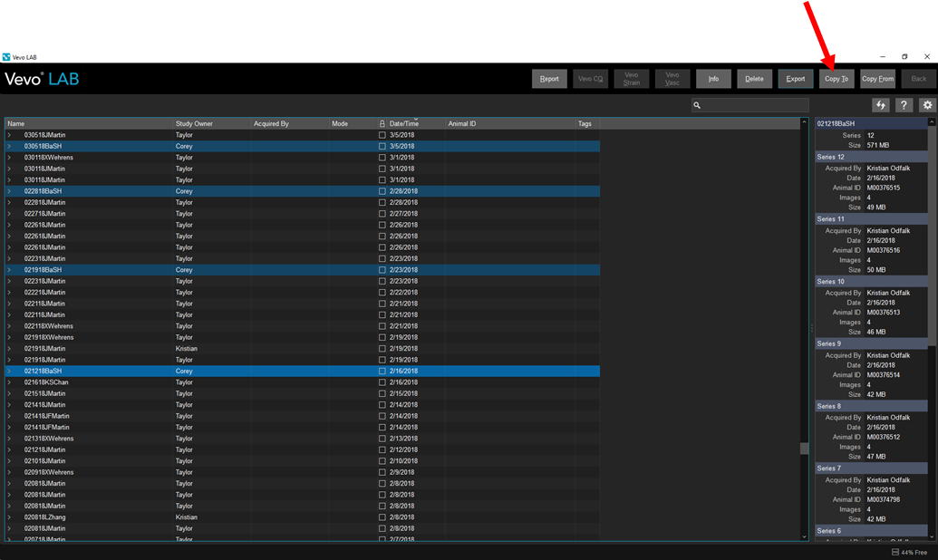Click the Copy To button
This screenshot has width=938, height=560.
pyautogui.click(x=836, y=79)
